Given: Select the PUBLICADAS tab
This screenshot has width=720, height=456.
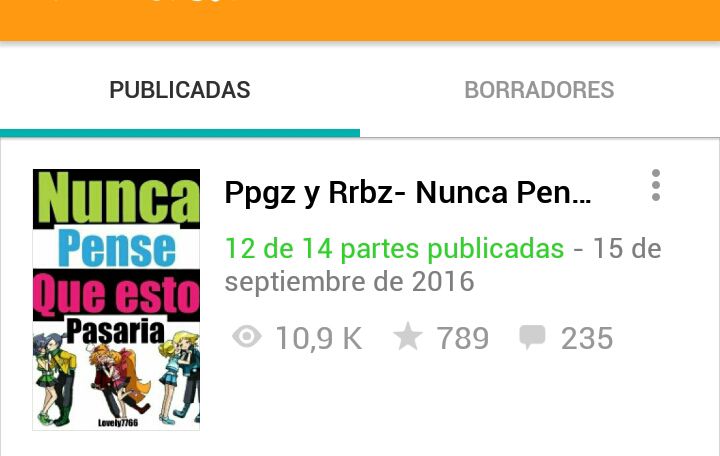Looking at the screenshot, I should click(180, 90).
